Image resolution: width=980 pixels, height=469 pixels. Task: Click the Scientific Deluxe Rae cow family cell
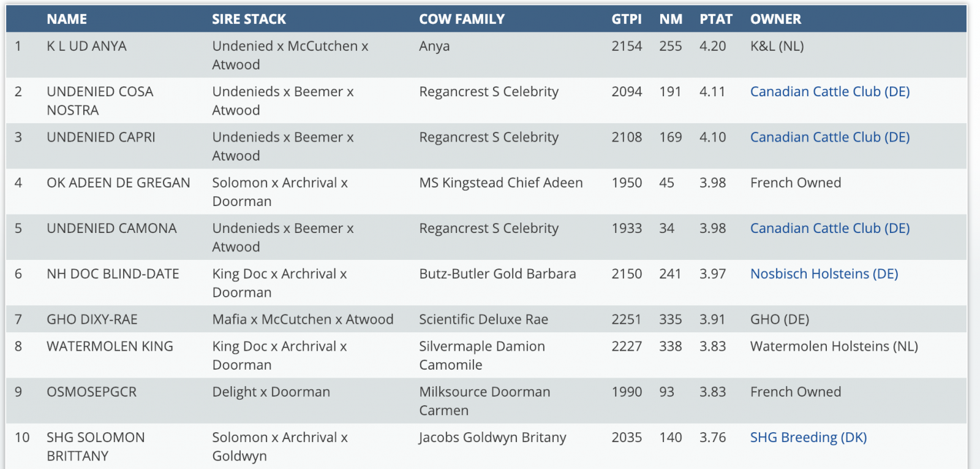pyautogui.click(x=483, y=319)
